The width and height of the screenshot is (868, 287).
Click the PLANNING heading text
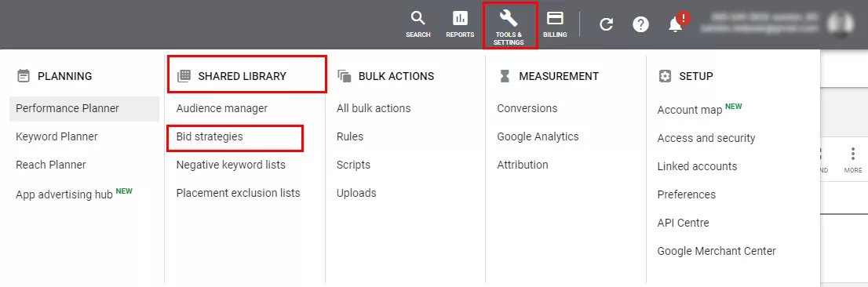(x=65, y=76)
